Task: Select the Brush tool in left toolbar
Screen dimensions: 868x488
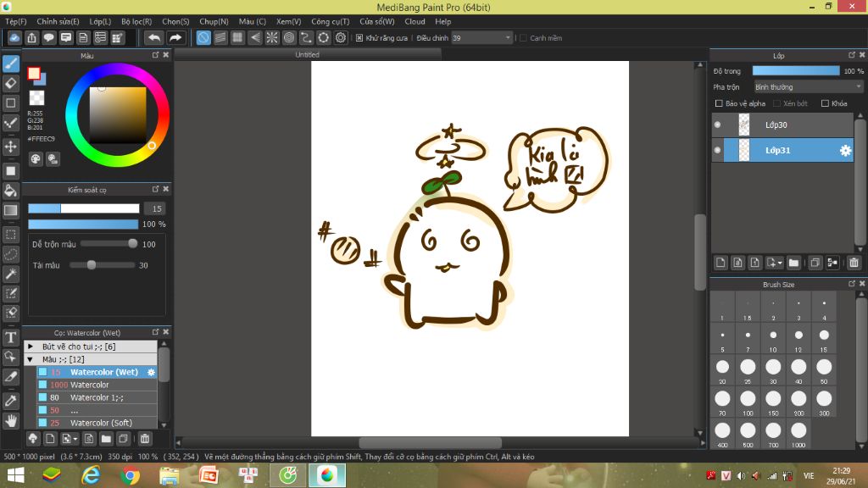Action: pyautogui.click(x=11, y=64)
